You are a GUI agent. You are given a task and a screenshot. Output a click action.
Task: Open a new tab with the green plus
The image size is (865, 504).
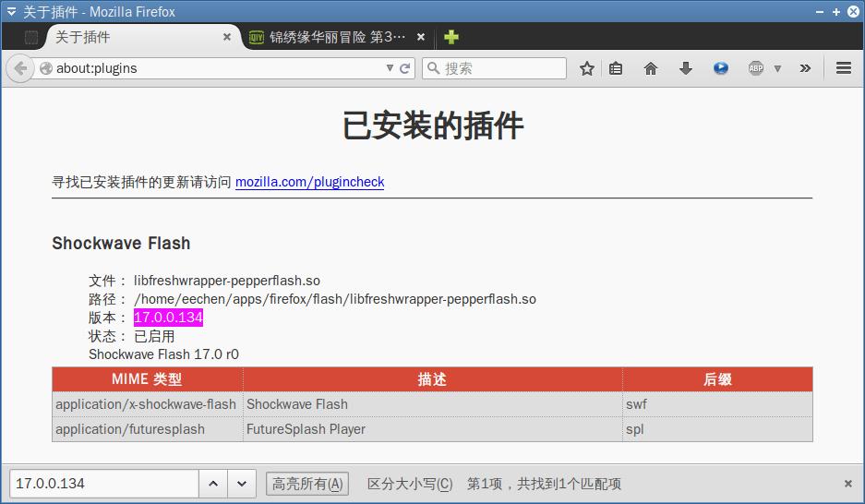451,37
